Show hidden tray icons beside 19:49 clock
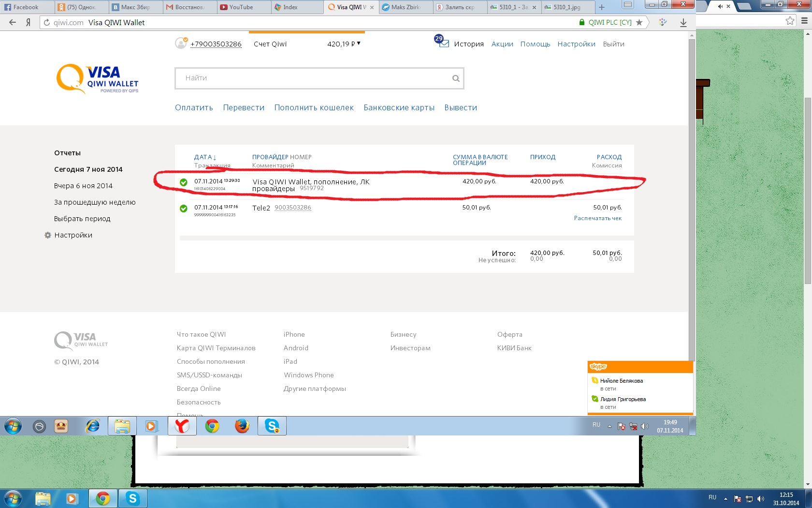This screenshot has height=508, width=812. pyautogui.click(x=609, y=426)
